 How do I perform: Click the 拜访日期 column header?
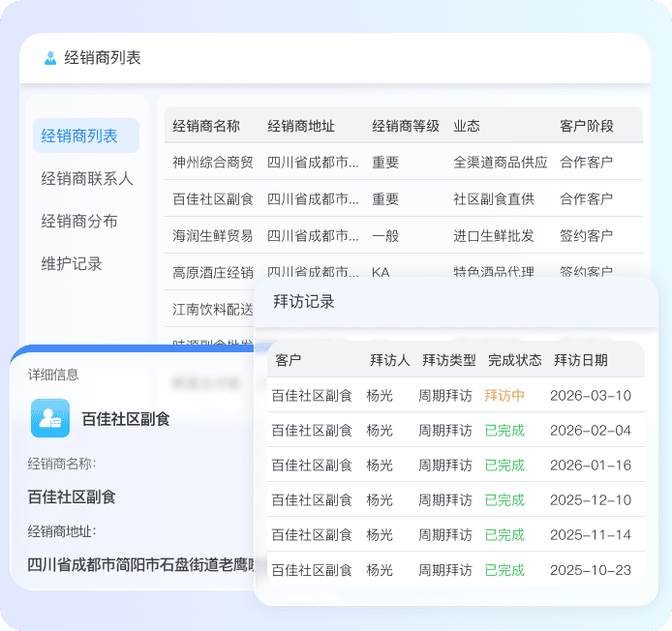coord(581,360)
